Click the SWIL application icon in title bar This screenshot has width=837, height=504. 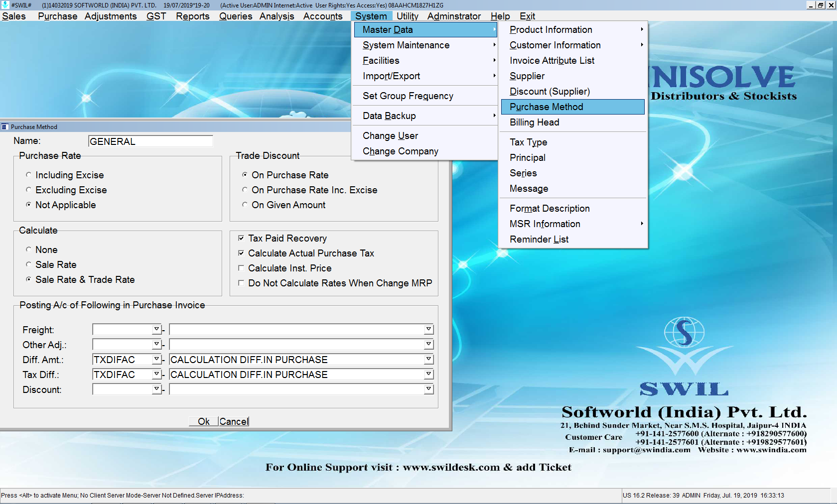tap(5, 5)
